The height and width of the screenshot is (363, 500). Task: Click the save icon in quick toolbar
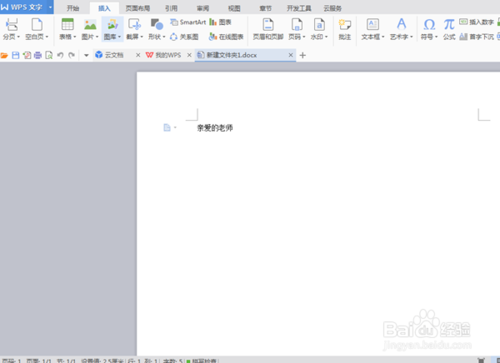pos(16,55)
